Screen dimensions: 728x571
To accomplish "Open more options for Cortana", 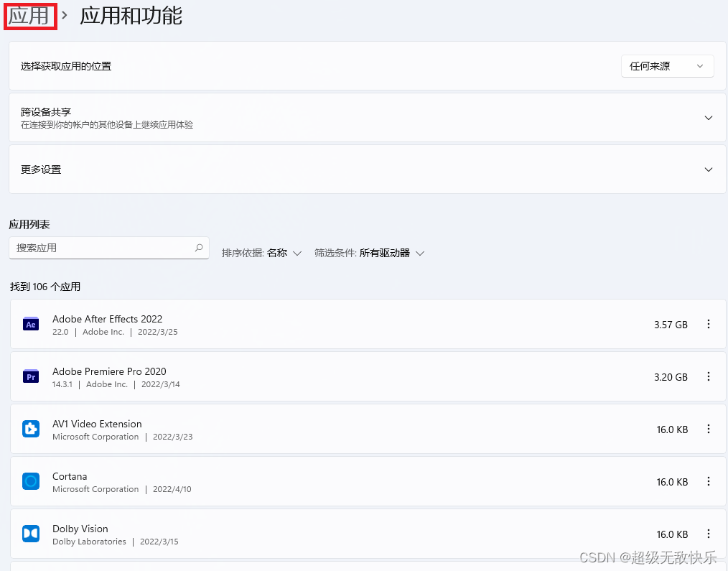I will click(x=708, y=482).
